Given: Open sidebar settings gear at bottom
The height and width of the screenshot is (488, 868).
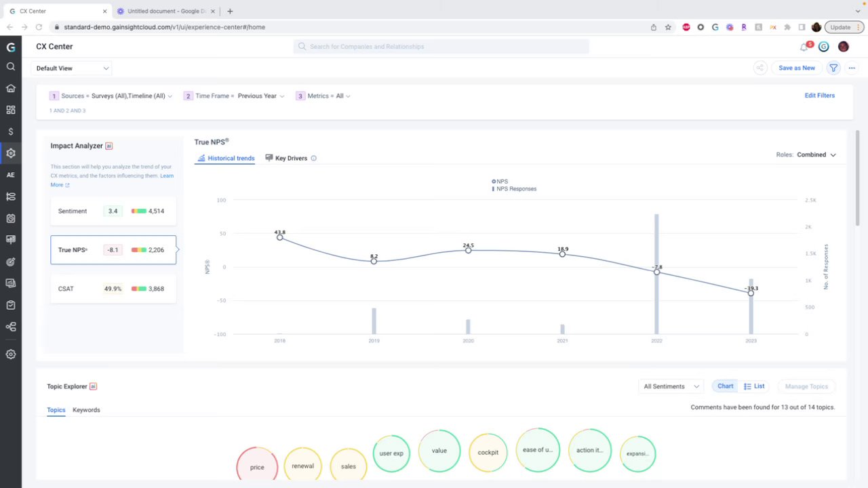Looking at the screenshot, I should pos(11,354).
